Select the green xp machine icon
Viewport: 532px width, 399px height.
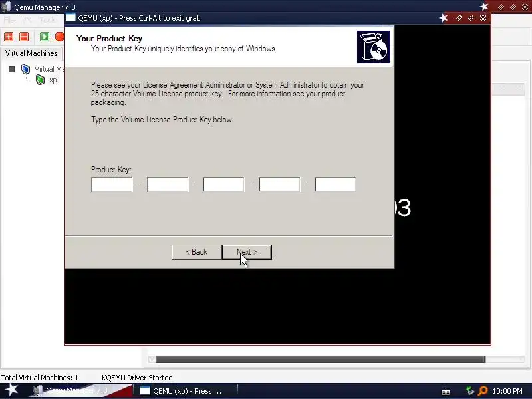point(40,80)
